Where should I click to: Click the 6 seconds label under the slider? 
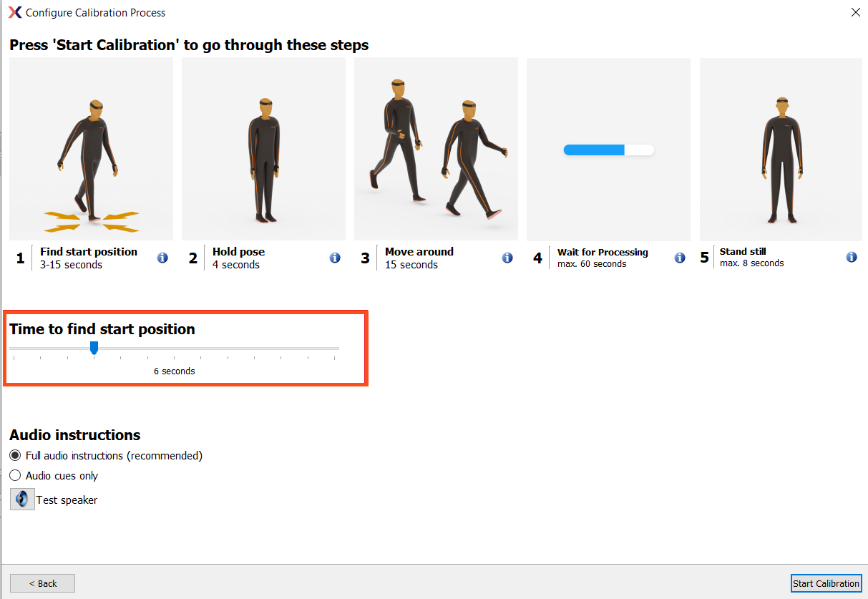174,371
